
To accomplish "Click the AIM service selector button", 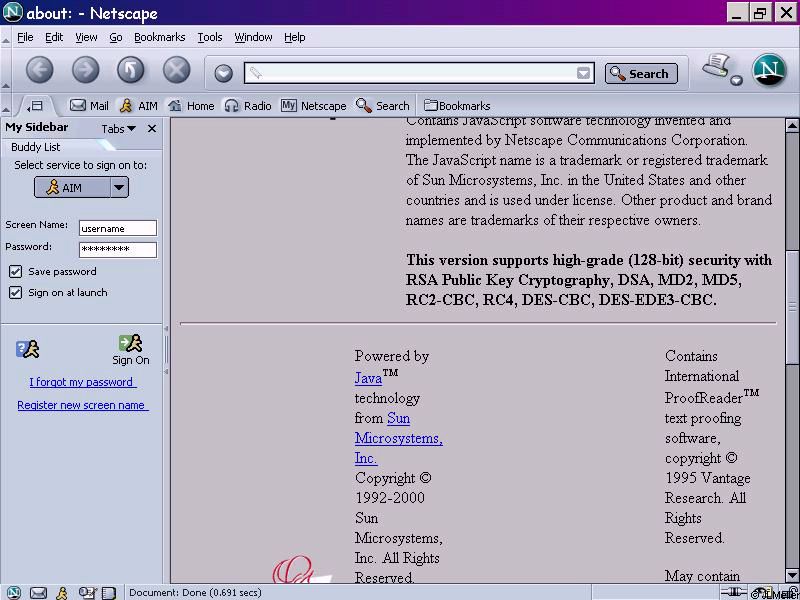I will point(72,187).
